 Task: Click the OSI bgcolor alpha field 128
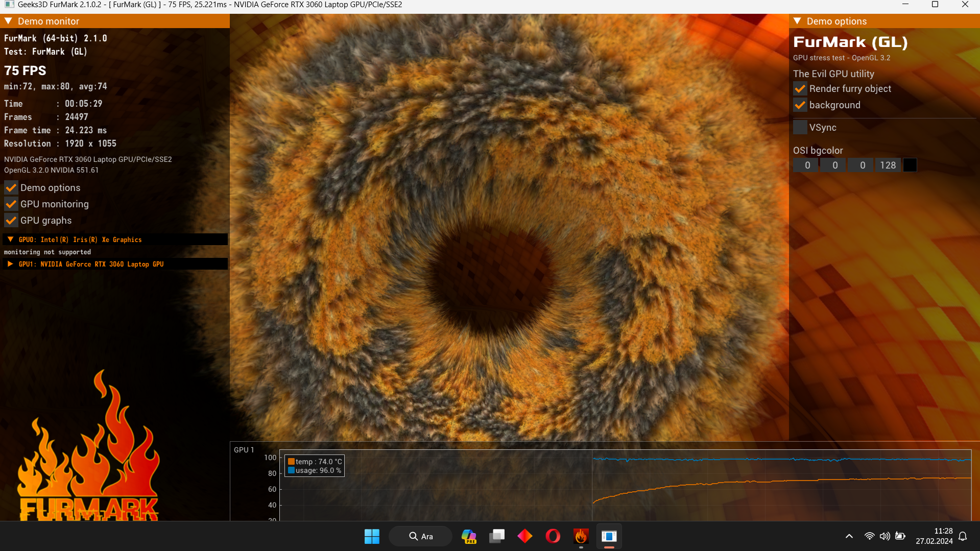pos(888,165)
